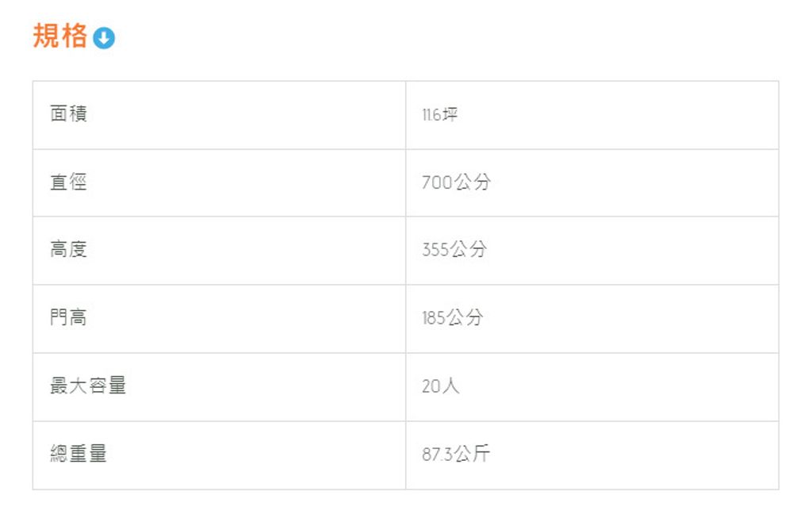
Task: Select the 最大容量 row label
Action: (x=88, y=386)
